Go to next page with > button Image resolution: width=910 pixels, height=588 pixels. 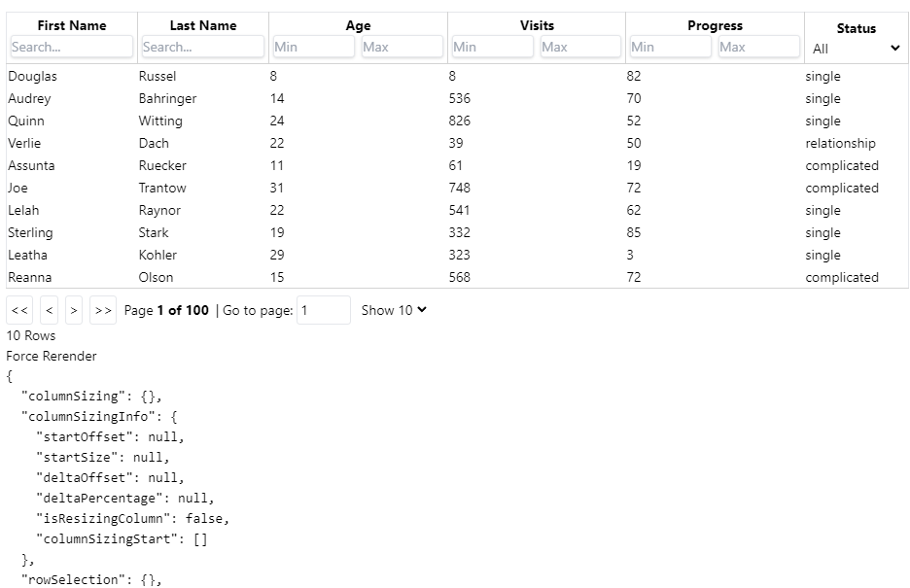coord(74,311)
